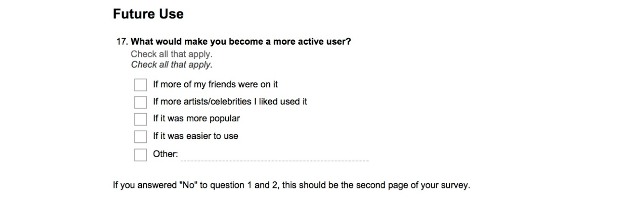Click the "If more of my friends were on it" label

click(215, 84)
